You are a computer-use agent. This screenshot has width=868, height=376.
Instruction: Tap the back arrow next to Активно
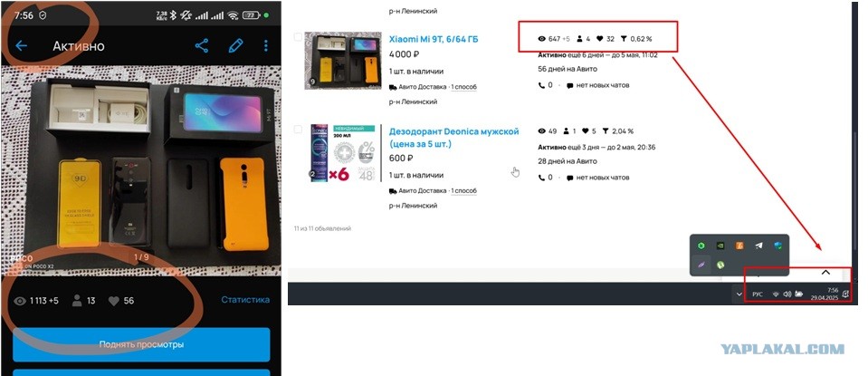[x=21, y=46]
